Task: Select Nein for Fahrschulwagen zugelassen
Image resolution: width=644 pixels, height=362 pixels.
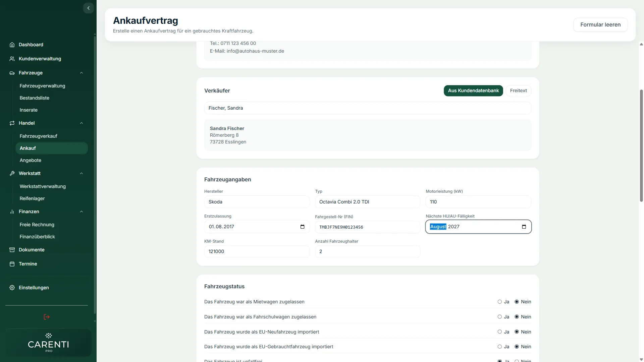Action: pos(517,317)
